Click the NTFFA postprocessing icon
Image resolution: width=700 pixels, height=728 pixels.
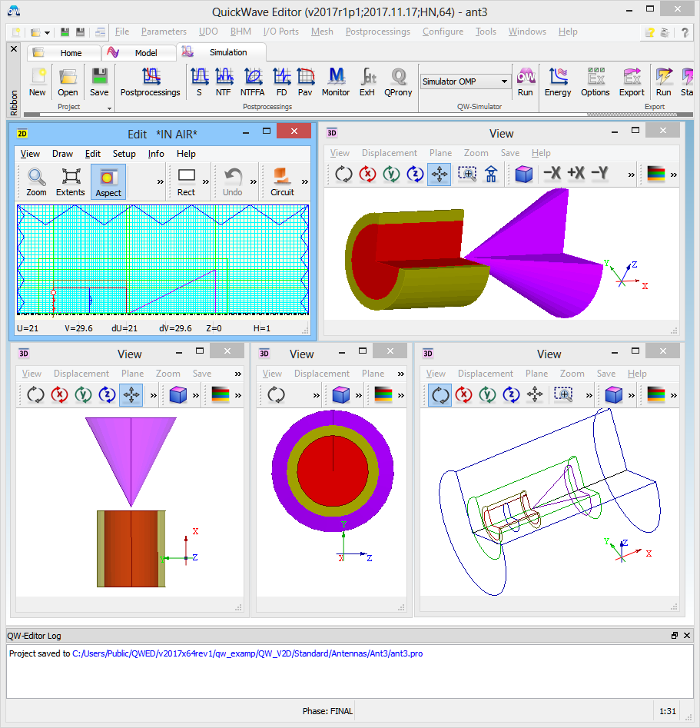tap(252, 81)
